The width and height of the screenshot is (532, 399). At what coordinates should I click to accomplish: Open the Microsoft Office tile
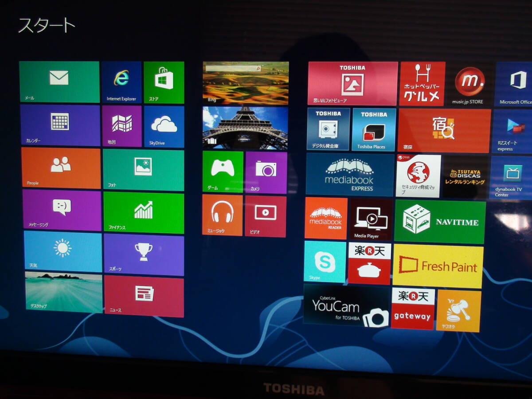pyautogui.click(x=514, y=84)
